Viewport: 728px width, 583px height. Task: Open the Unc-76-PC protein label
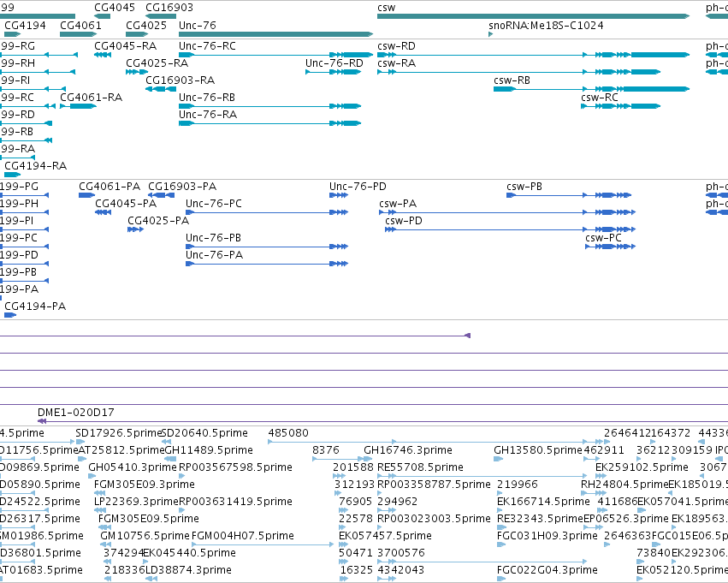click(214, 204)
